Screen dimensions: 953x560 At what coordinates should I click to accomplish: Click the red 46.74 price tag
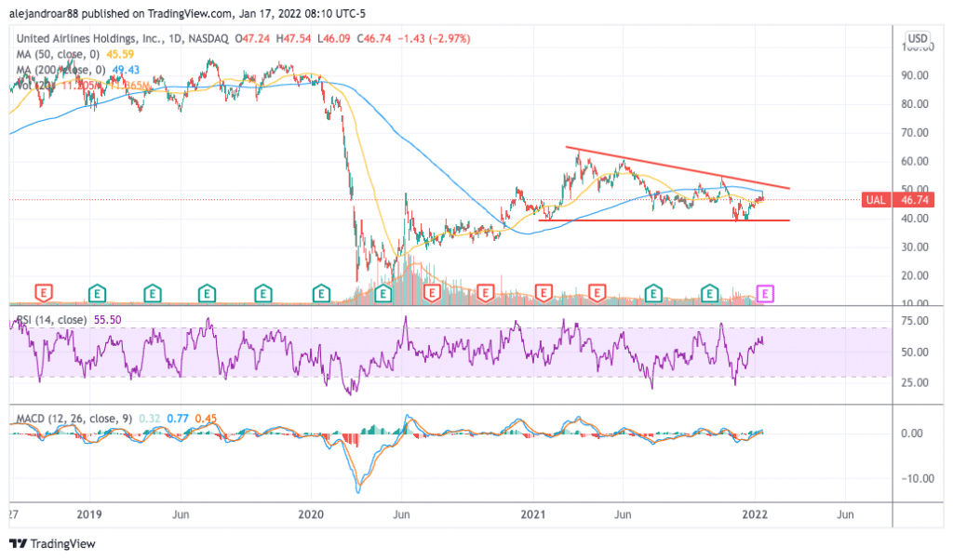pos(914,200)
